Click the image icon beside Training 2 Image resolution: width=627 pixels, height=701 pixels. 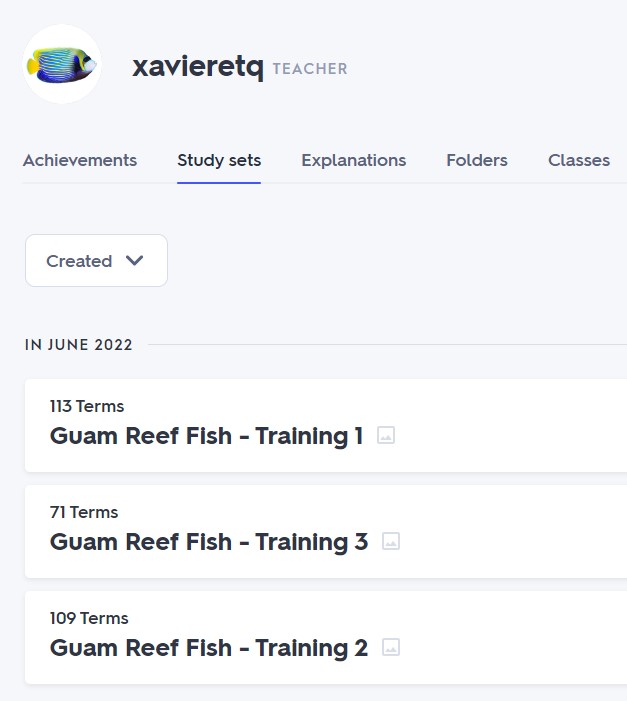coord(391,647)
